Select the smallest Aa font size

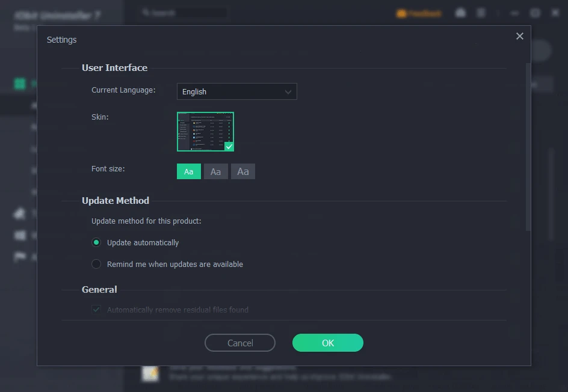188,171
